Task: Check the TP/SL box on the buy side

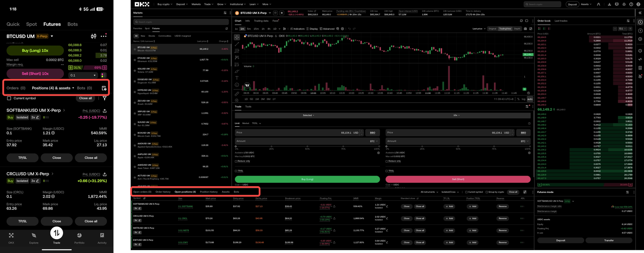Action: pos(236,171)
